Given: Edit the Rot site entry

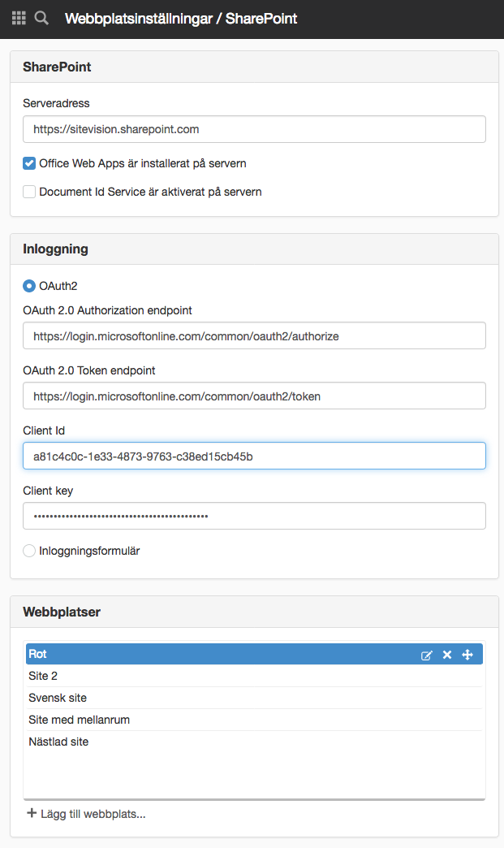Looking at the screenshot, I should point(427,655).
